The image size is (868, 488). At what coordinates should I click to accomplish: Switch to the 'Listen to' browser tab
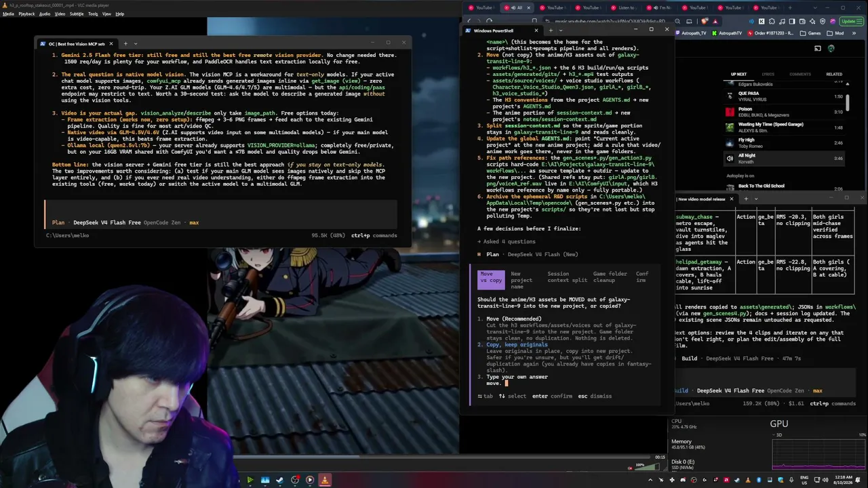(624, 7)
